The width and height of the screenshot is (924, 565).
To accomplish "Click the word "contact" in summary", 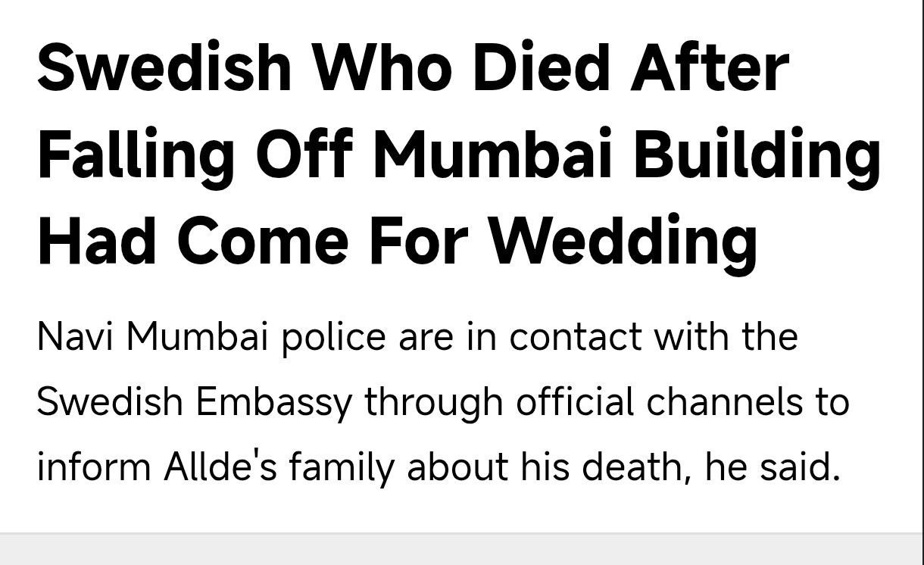I will coord(576,336).
